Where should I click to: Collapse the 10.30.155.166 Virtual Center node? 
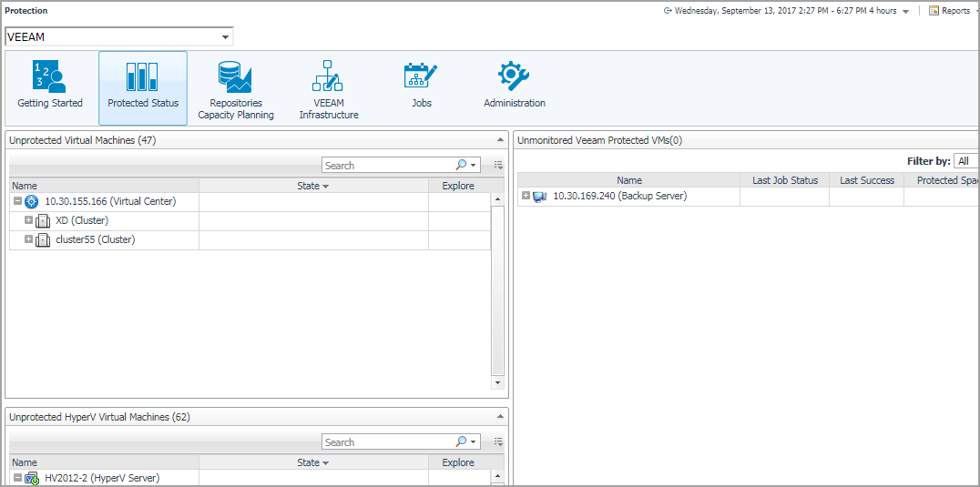coord(17,202)
